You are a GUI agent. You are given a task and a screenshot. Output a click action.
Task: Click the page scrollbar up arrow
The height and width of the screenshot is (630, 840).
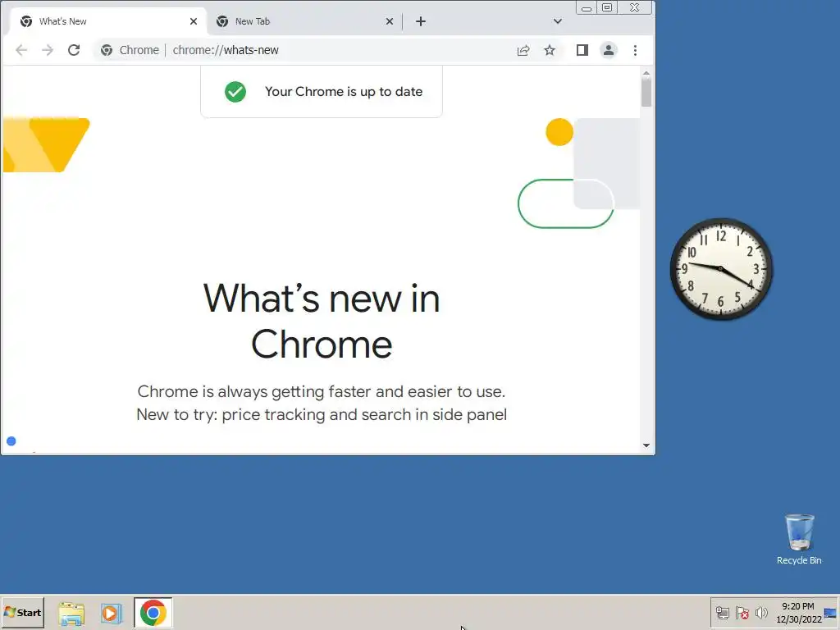coord(646,73)
